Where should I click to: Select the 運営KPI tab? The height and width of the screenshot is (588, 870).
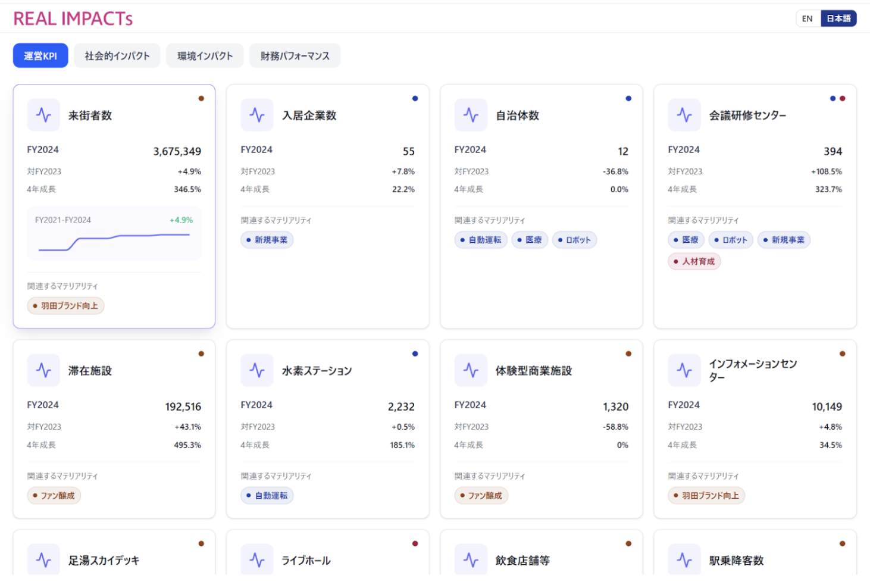(40, 56)
